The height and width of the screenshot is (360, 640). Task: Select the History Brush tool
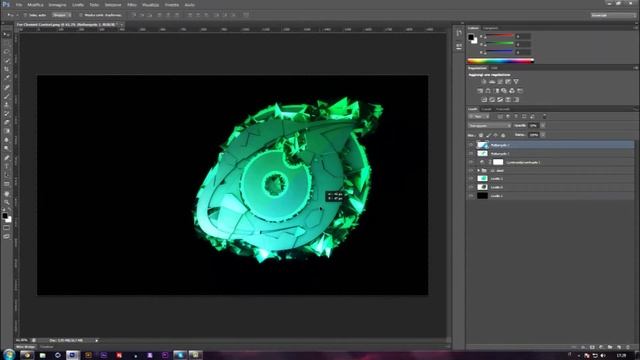7,113
